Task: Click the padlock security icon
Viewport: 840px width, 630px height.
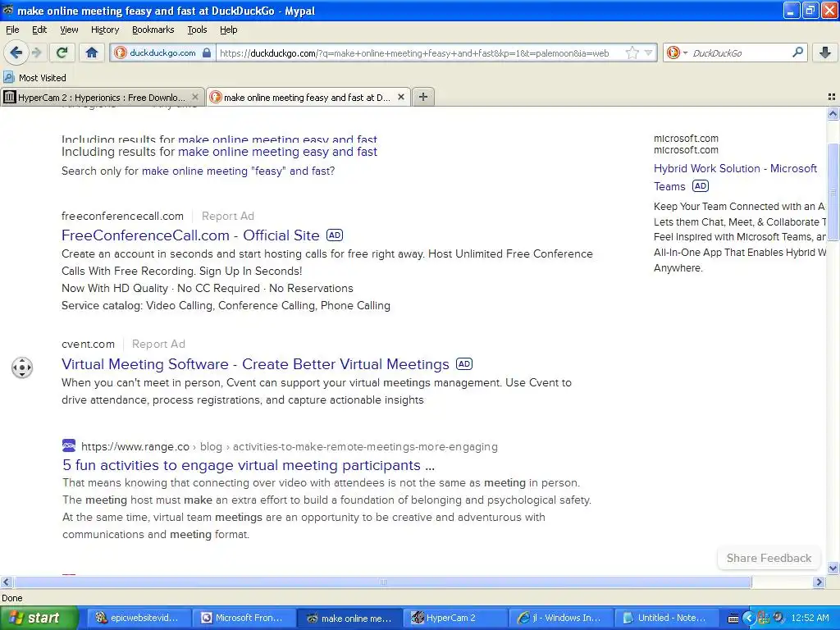Action: (x=207, y=52)
